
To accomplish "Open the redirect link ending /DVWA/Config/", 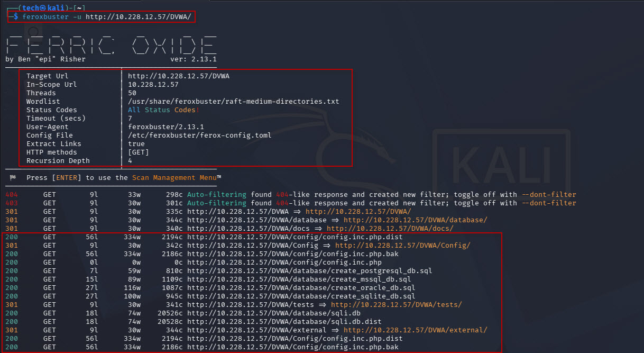I will pyautogui.click(x=403, y=246).
